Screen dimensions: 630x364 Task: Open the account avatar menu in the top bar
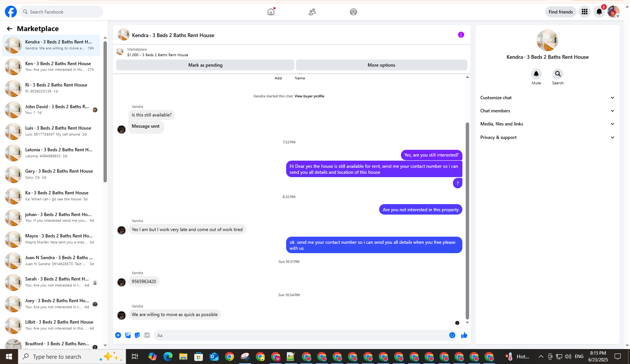(x=613, y=12)
